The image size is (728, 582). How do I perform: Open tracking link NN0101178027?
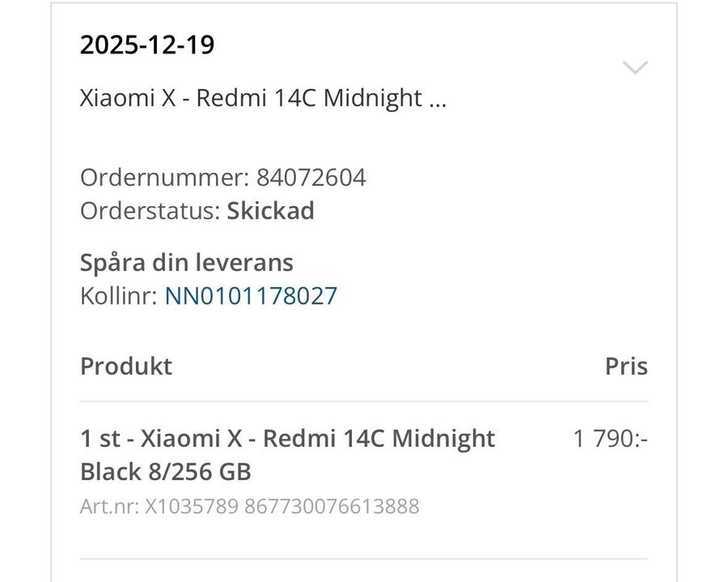click(x=251, y=296)
